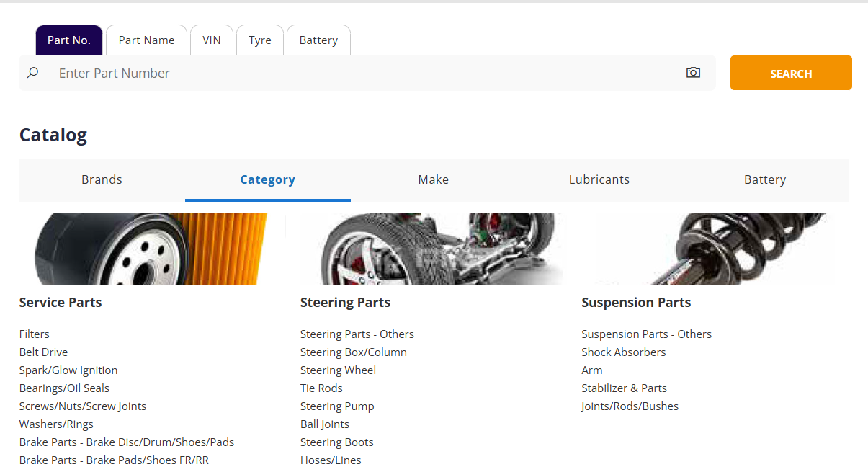Switch to the Part Name search tab
Image resolution: width=868 pixels, height=472 pixels.
(x=146, y=40)
